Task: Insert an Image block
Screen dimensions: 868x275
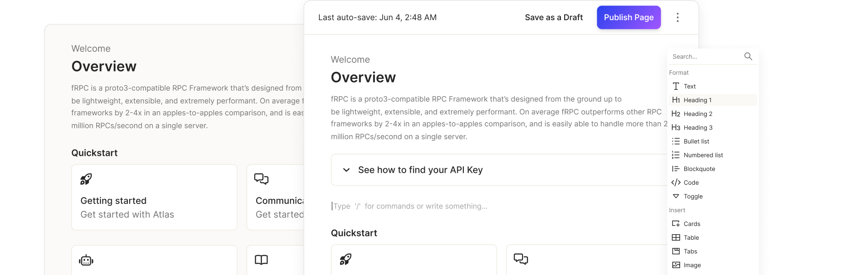Action: pyautogui.click(x=713, y=265)
